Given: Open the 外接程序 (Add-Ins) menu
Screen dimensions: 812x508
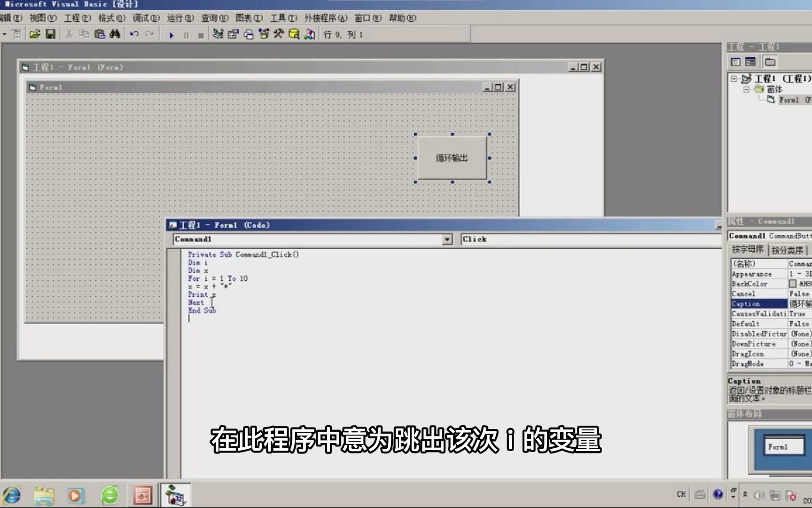Looking at the screenshot, I should (326, 18).
